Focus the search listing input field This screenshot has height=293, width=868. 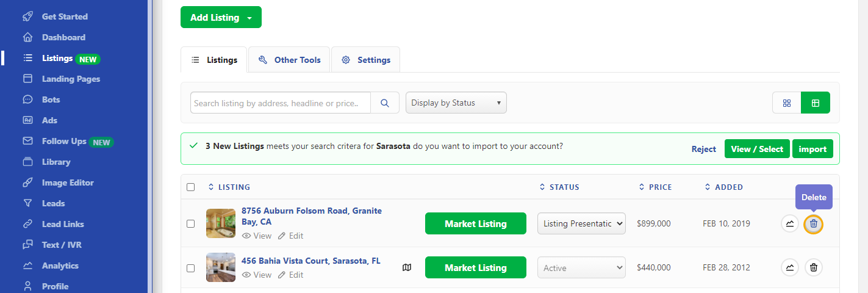(x=281, y=103)
